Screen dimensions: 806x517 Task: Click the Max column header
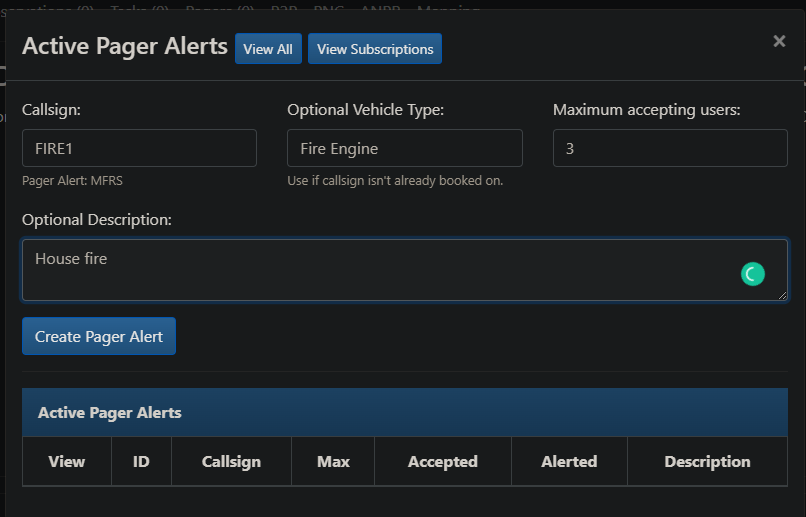[333, 462]
